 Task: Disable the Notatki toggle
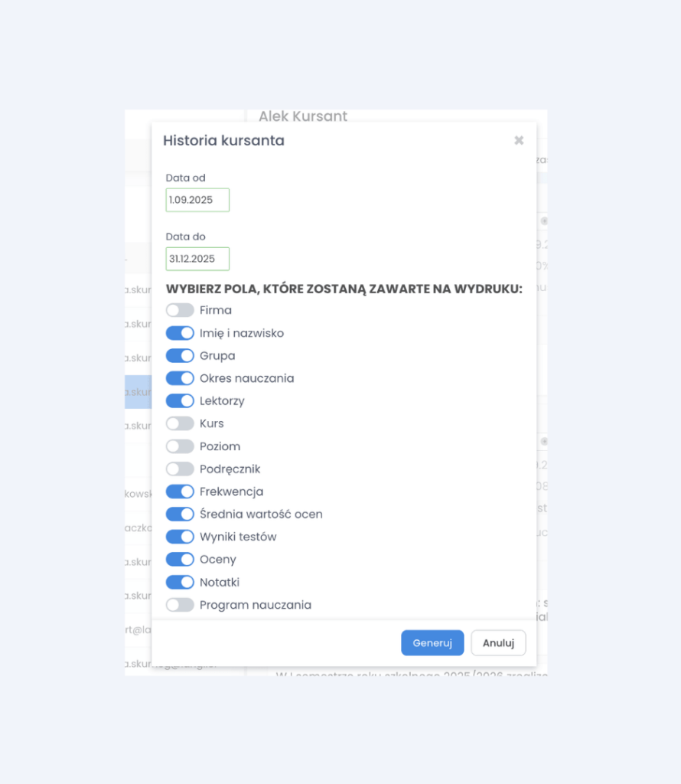(x=180, y=582)
